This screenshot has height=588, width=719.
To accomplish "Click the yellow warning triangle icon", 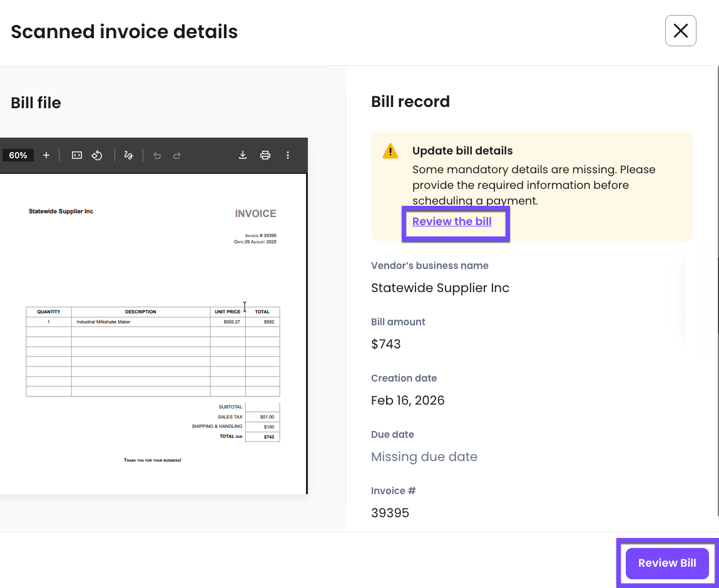I will pyautogui.click(x=390, y=151).
